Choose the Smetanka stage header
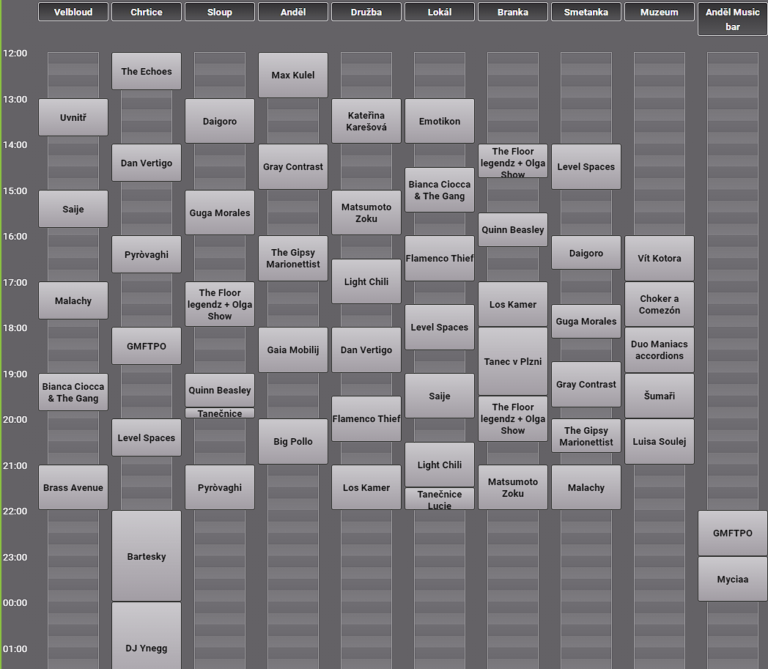 point(586,12)
